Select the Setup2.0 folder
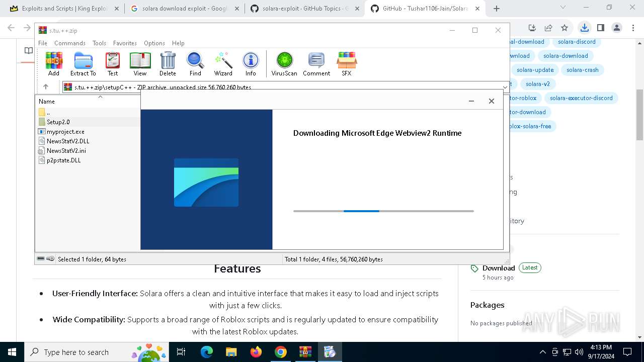This screenshot has height=362, width=644. [x=58, y=122]
